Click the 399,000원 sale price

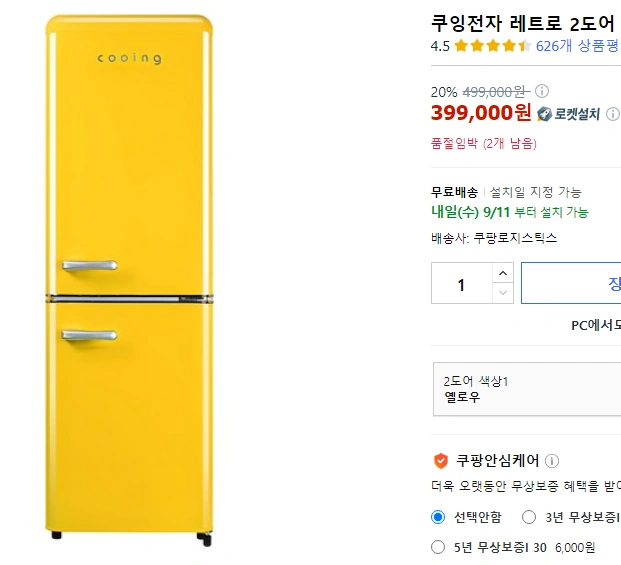pos(481,113)
